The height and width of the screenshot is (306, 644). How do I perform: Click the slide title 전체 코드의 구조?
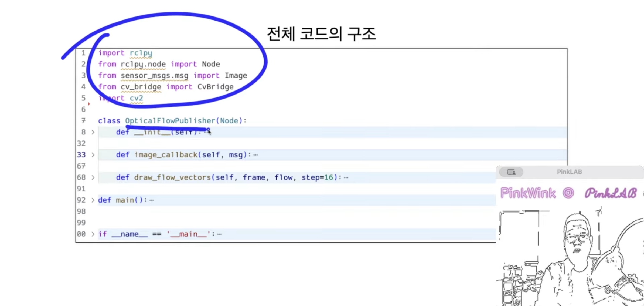pos(321,34)
